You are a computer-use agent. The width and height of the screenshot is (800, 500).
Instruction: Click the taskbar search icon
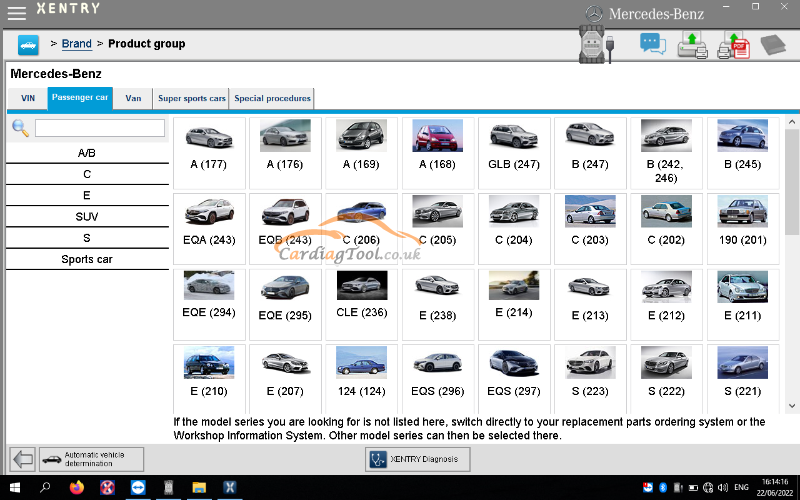[45, 487]
